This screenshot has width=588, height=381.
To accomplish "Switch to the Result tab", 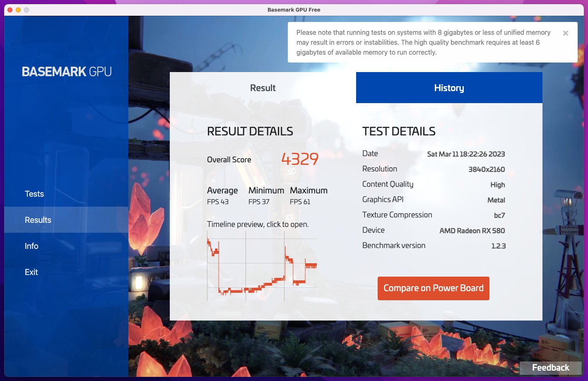I will coord(263,88).
